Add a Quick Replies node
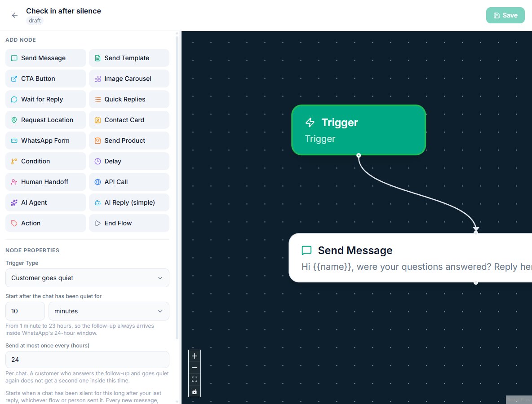The width and height of the screenshot is (532, 404). click(129, 99)
